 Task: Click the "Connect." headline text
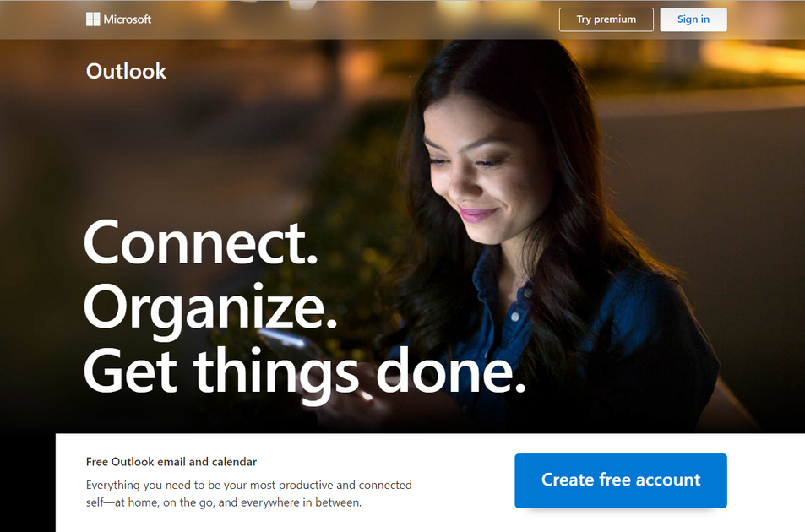click(x=200, y=242)
